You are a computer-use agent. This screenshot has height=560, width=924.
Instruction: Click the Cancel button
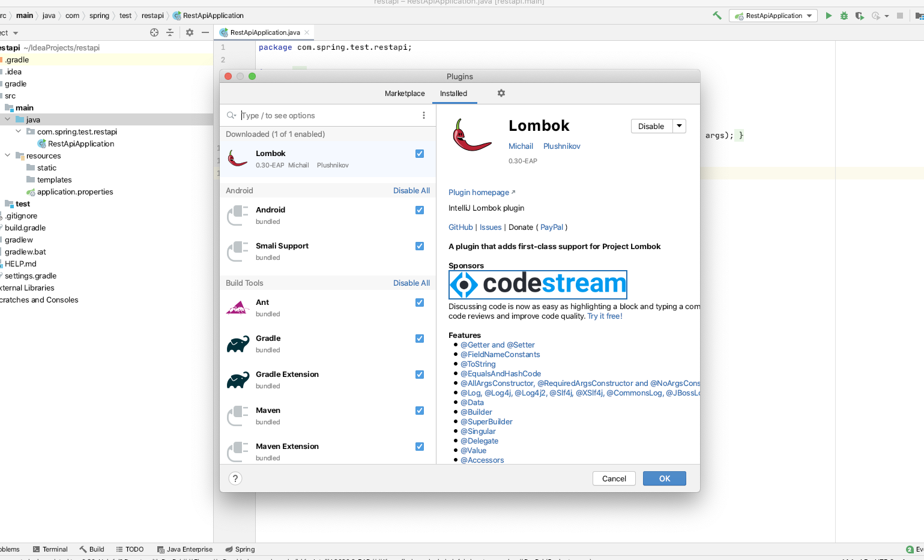pyautogui.click(x=614, y=478)
